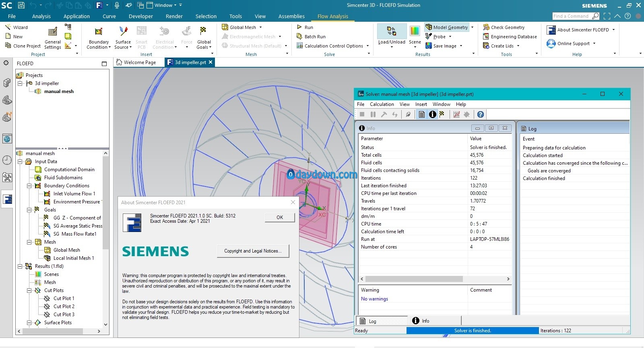Collapse the ribbon with the up chevron
This screenshot has width=644, height=348.
(x=617, y=16)
